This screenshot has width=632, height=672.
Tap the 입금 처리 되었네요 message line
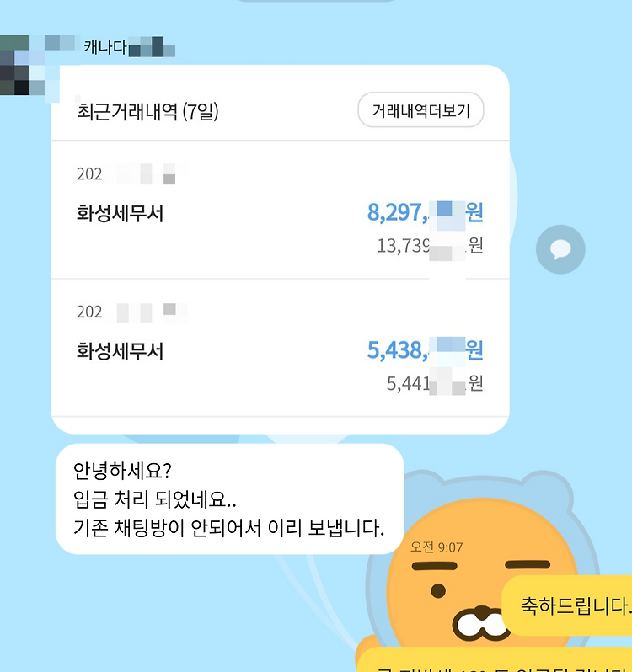pos(155,499)
